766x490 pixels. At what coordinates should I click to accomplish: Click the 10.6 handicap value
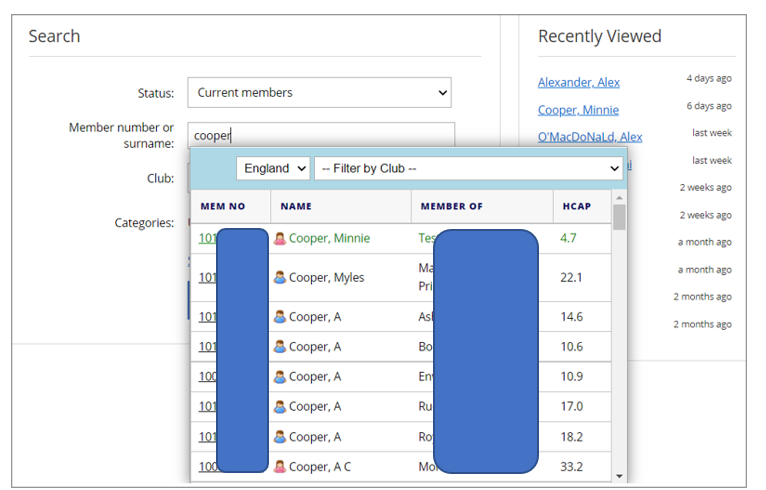[572, 346]
